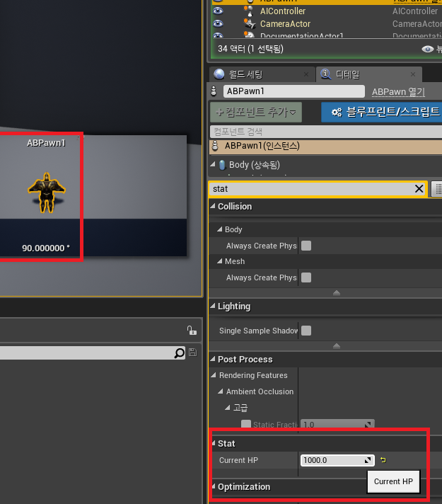Click the Single Sample Shadow label
This screenshot has height=504, width=442.
[x=258, y=331]
